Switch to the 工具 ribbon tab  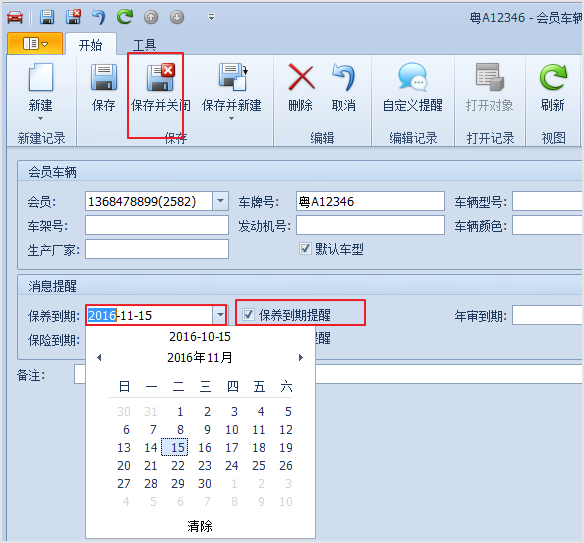[x=144, y=45]
